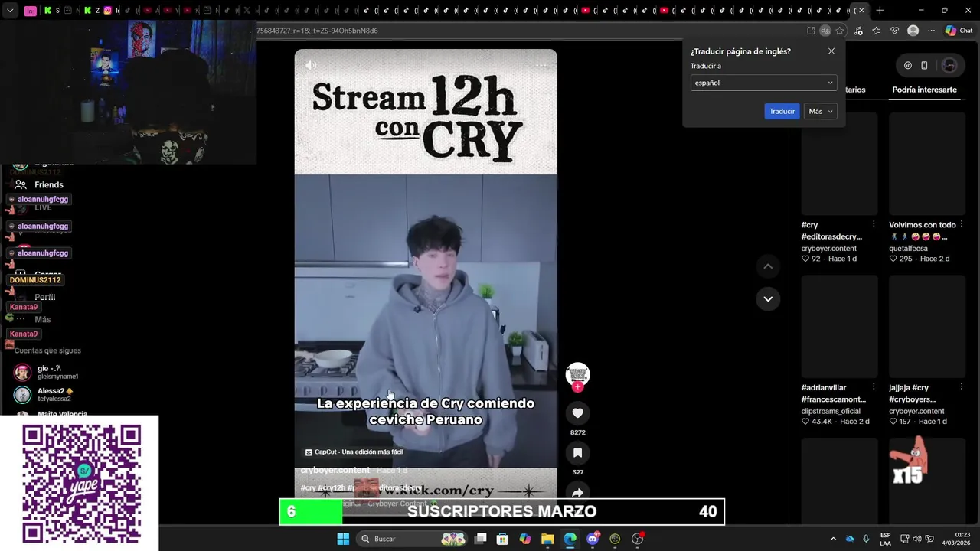Click cryboyer.content under #cry #editorasdecry
This screenshot has height=551, width=980.
829,248
